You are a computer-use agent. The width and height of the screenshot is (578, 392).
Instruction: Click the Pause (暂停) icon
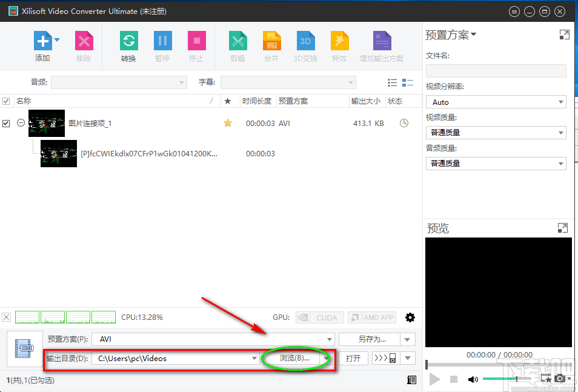coord(162,41)
